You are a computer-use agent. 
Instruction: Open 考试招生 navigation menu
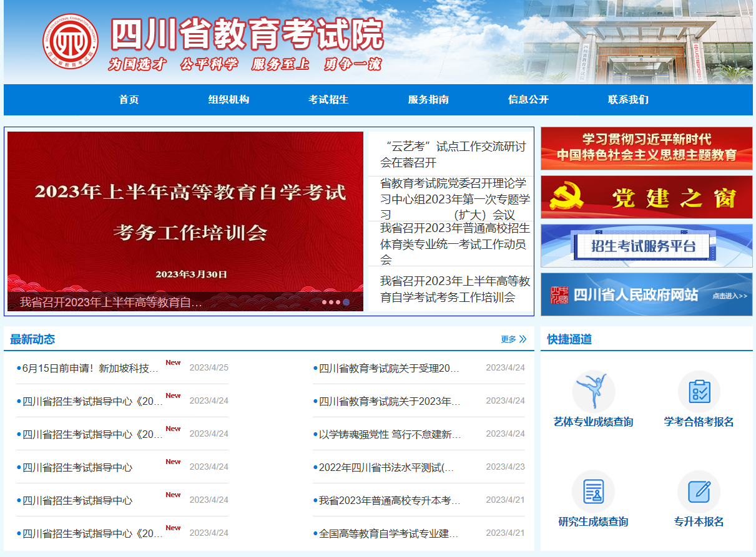point(328,100)
